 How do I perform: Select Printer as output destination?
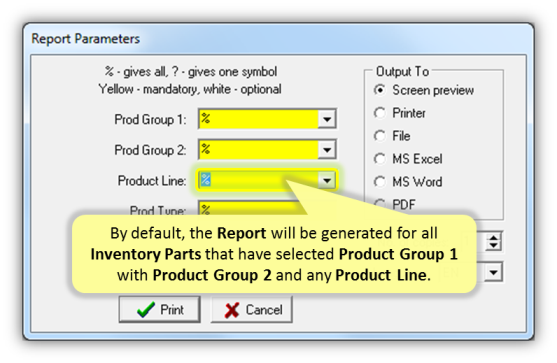point(380,113)
